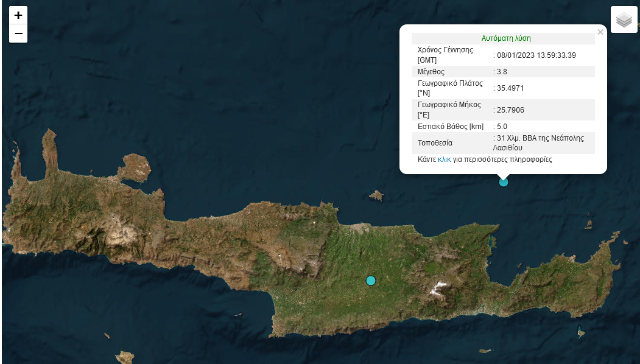640x364 pixels.
Task: Open the map layers control
Action: coord(624,20)
